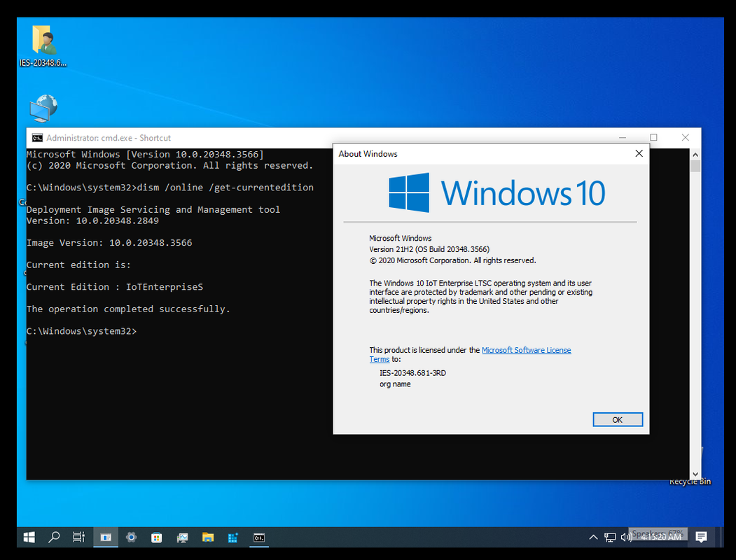Click OK in About Windows dialog
The width and height of the screenshot is (736, 560).
point(617,420)
